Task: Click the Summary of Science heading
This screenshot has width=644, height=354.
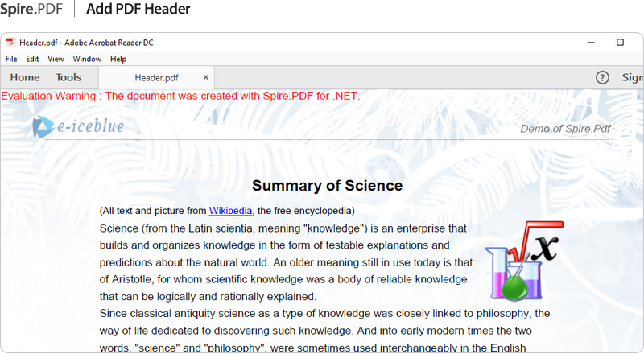Action: pos(327,186)
